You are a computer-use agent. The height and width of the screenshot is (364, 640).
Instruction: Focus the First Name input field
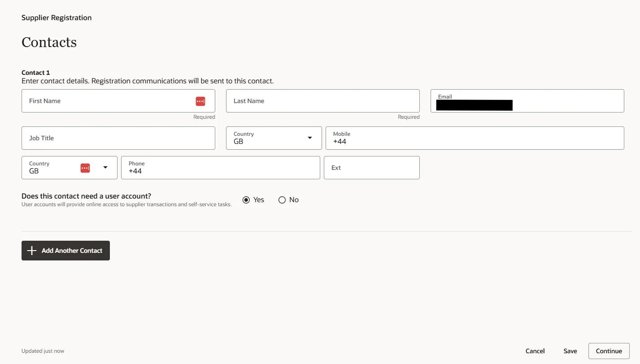118,101
